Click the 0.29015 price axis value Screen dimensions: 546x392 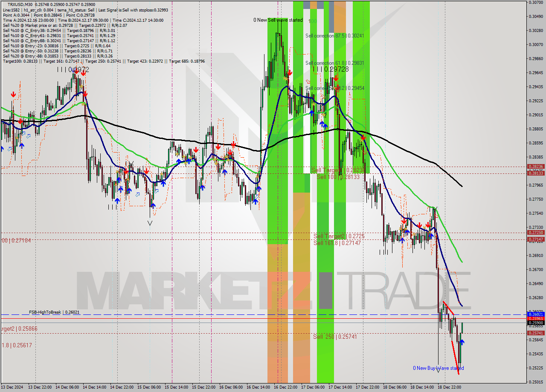[x=536, y=115]
